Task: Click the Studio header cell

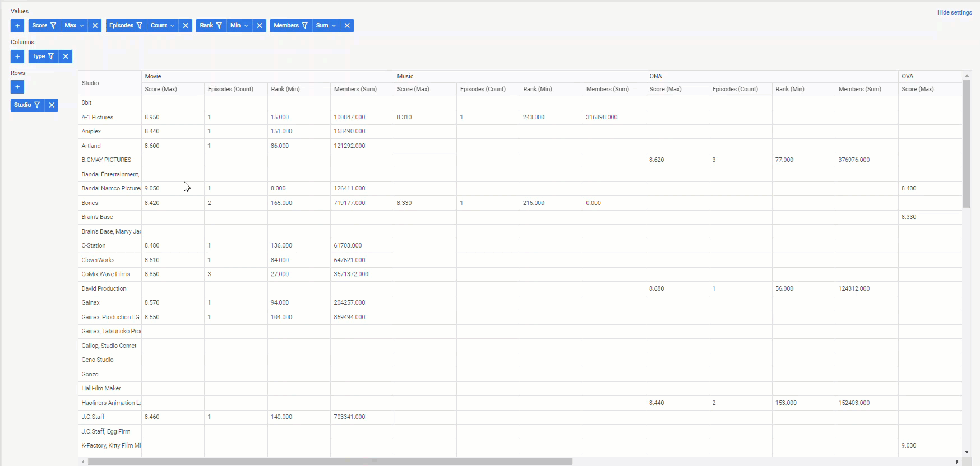Action: (110, 83)
